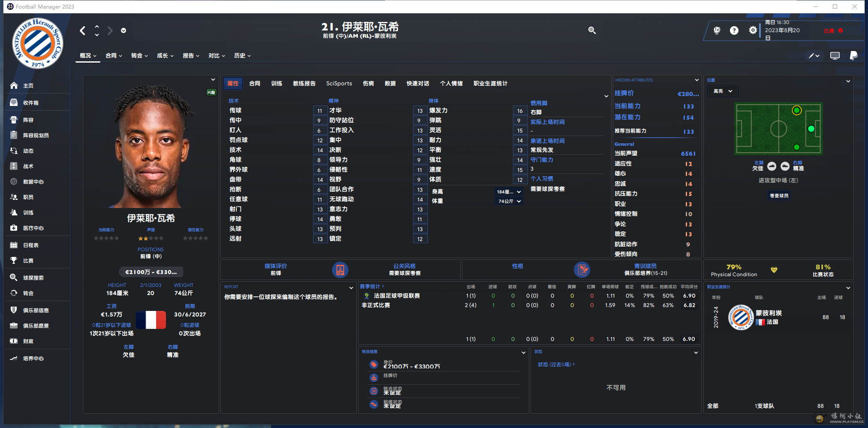Open the 球探搜索 scouting icon

[x=14, y=277]
